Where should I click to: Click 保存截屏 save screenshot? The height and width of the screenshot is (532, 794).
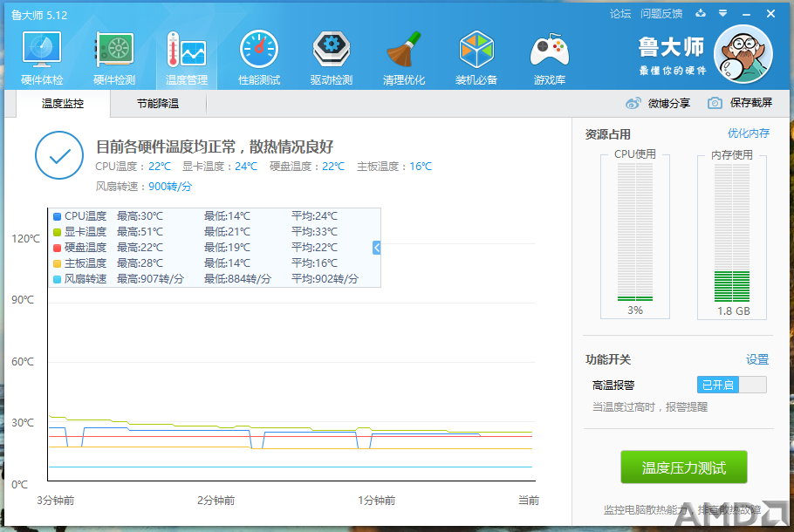(x=751, y=103)
